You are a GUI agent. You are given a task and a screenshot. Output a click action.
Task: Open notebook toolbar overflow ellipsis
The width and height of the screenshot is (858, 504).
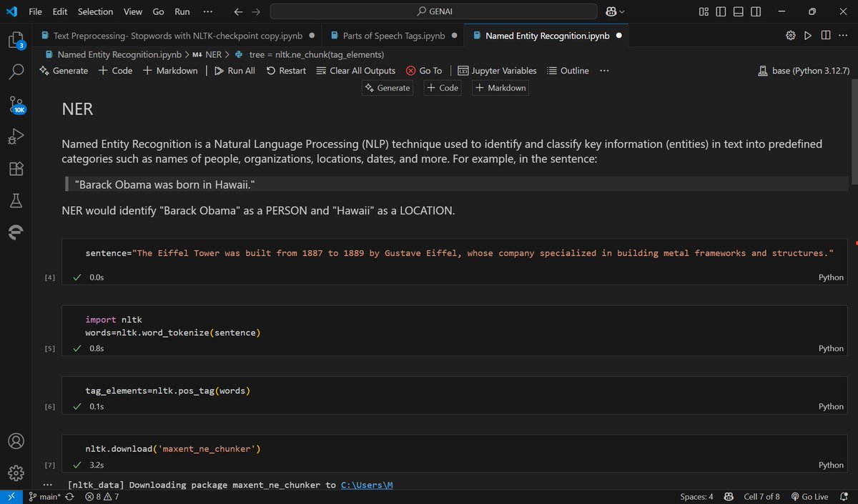click(x=604, y=70)
